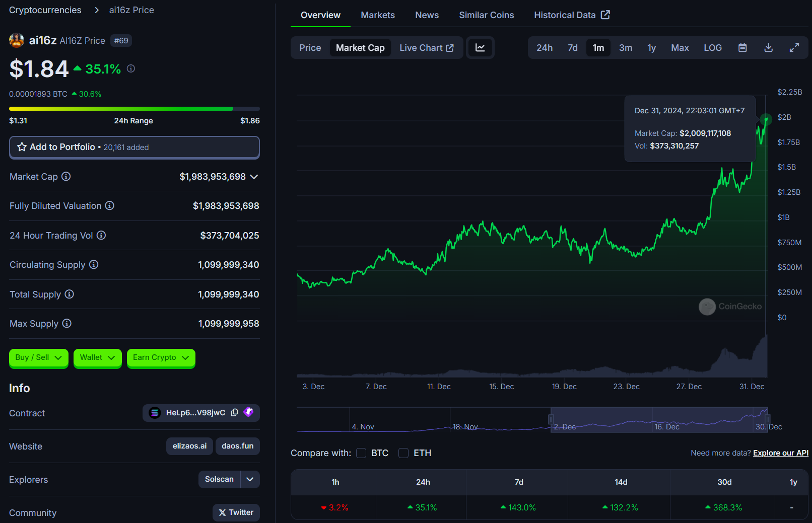
Task: Click the info icon beside 35.1% change
Action: pyautogui.click(x=131, y=68)
